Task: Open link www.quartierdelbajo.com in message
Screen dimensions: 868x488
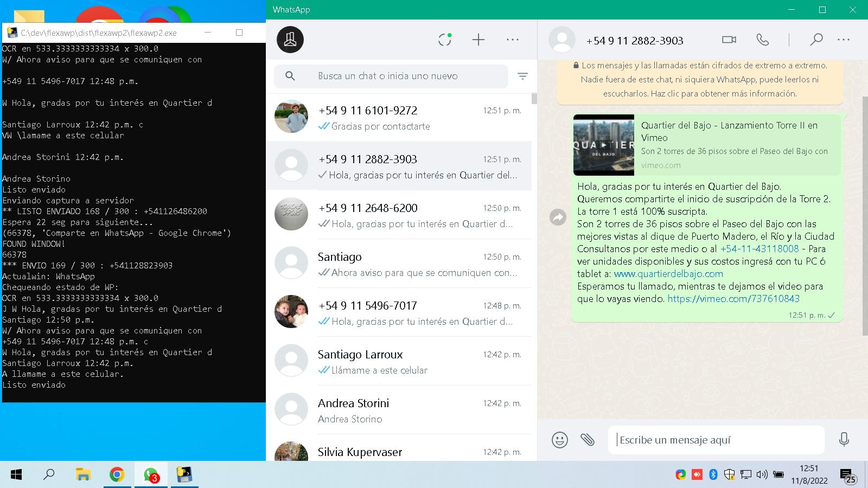Action: point(668,274)
